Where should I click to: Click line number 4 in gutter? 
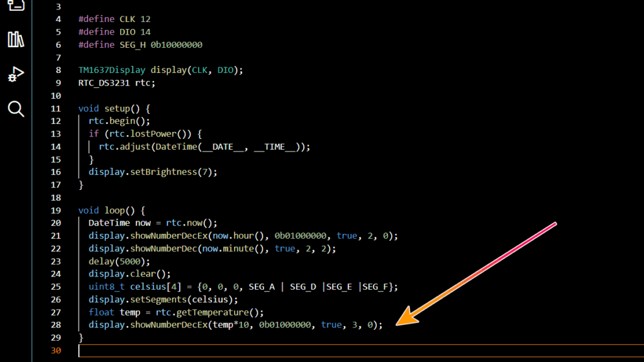point(58,19)
